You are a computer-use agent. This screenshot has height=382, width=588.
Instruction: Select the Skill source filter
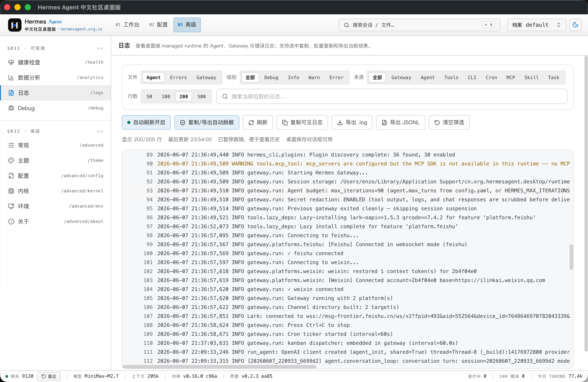[x=532, y=78]
